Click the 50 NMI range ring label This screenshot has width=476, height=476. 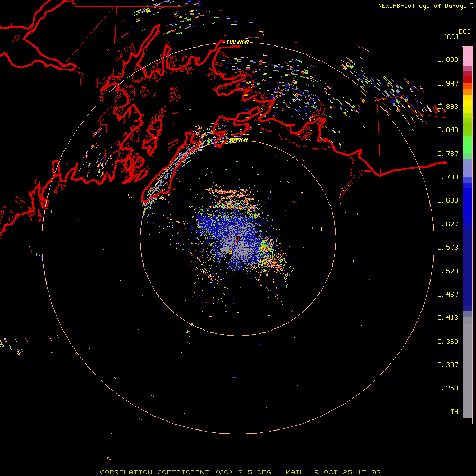(x=237, y=140)
